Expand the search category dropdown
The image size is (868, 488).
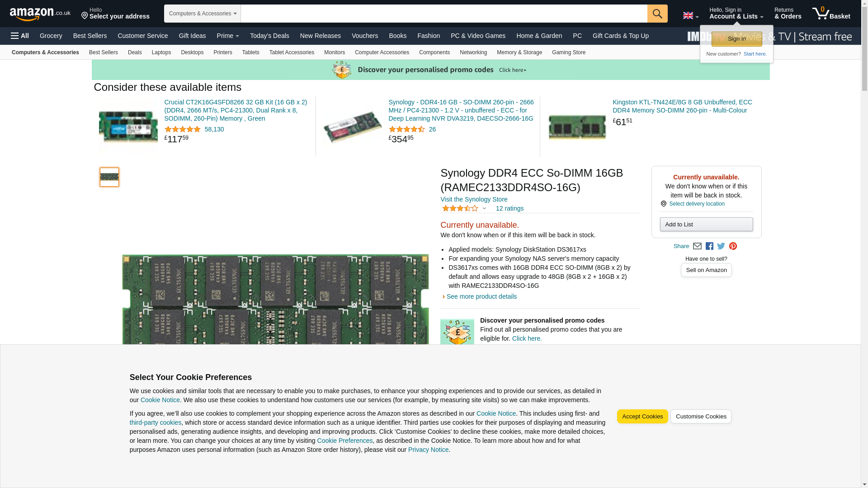click(x=202, y=14)
